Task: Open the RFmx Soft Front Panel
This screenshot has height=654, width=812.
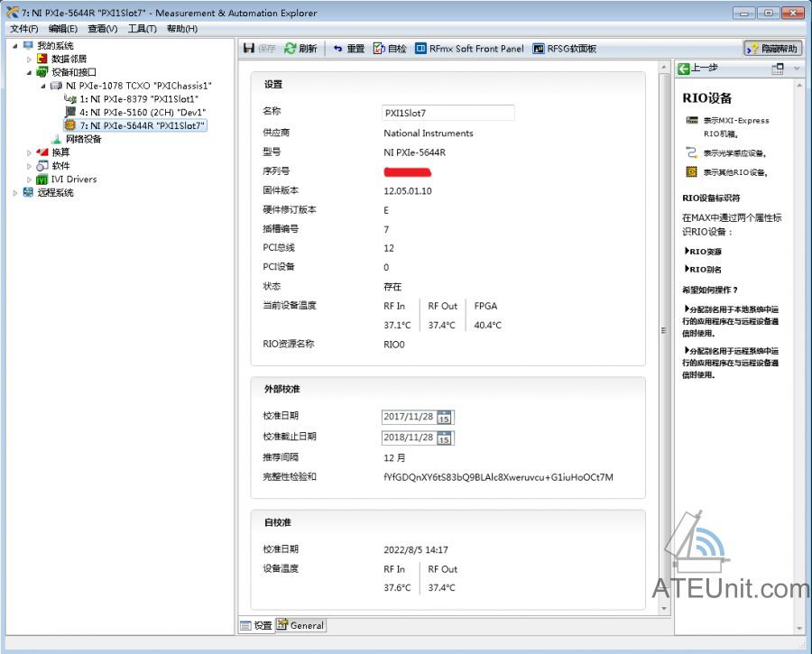Action: 469,49
